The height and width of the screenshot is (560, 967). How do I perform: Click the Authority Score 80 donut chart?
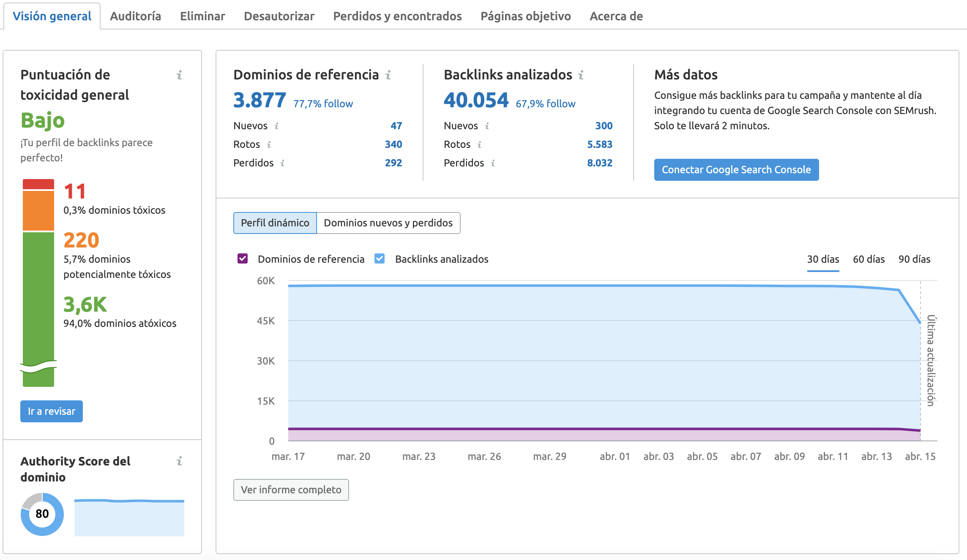pos(42,514)
